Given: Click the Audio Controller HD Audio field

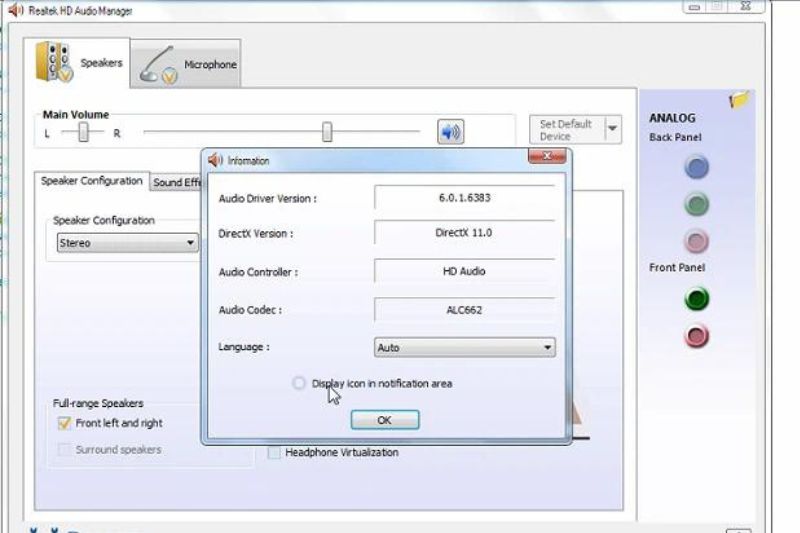Looking at the screenshot, I should click(x=464, y=271).
